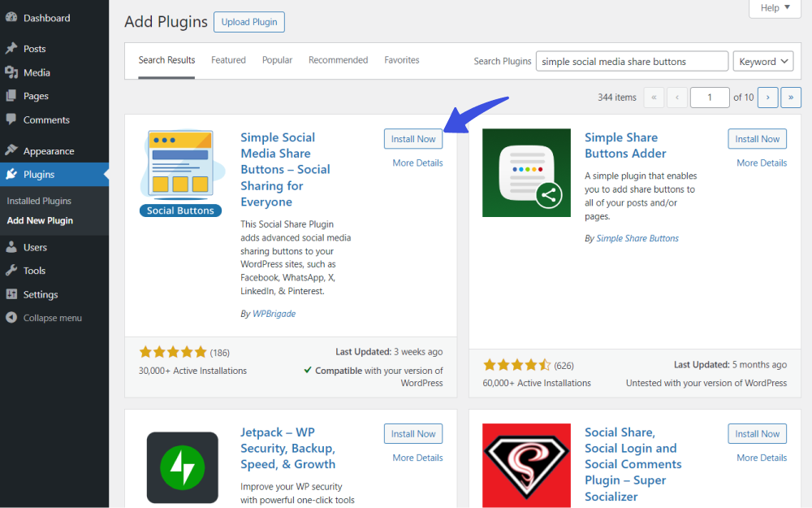Switch to the Popular tab
The width and height of the screenshot is (812, 508).
click(277, 60)
